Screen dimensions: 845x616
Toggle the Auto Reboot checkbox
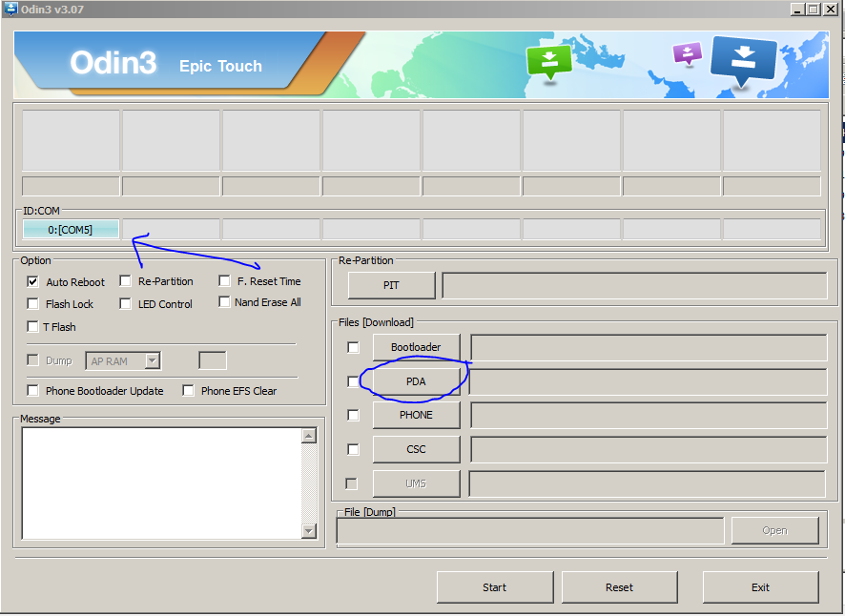tap(32, 282)
